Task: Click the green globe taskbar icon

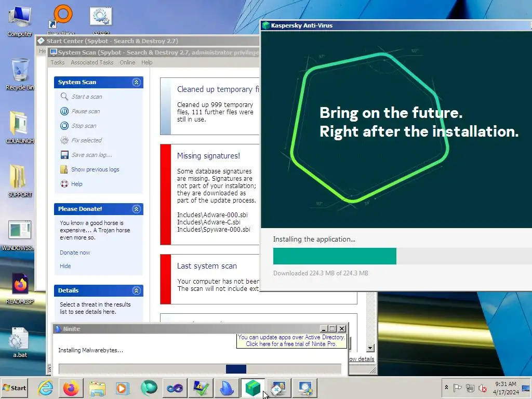Action: pos(149,388)
